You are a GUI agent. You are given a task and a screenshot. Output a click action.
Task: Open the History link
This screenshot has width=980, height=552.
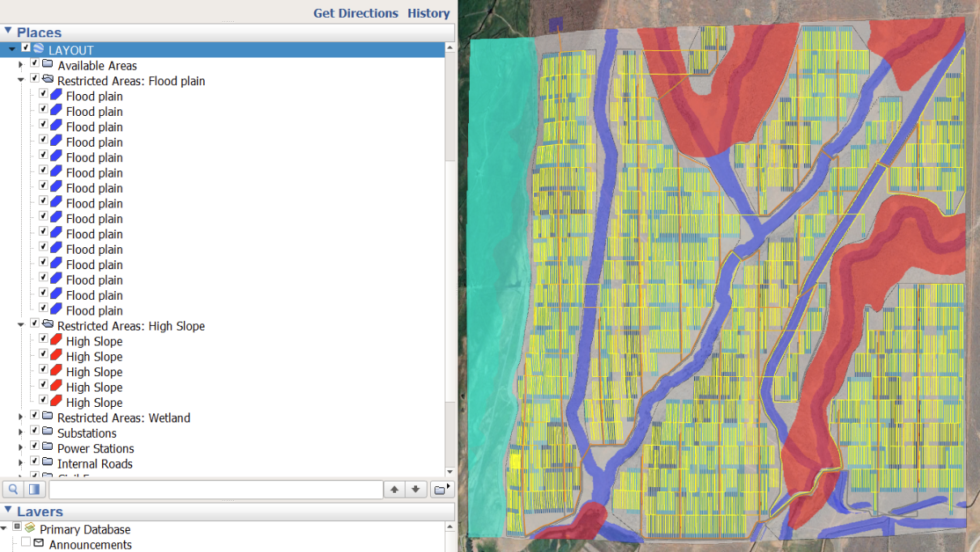(x=428, y=13)
